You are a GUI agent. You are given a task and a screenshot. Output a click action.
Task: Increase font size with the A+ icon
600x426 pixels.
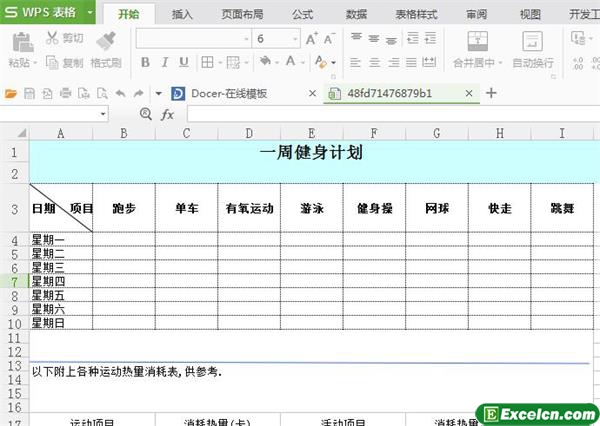(x=312, y=38)
